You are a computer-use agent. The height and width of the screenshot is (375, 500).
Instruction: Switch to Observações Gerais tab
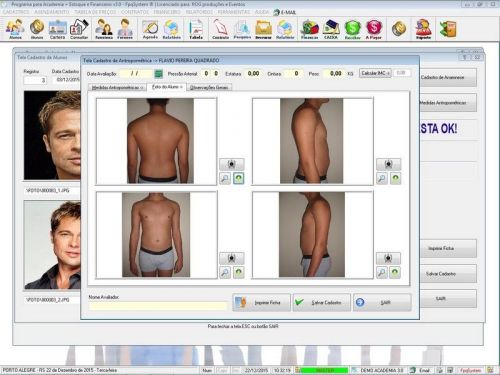click(x=209, y=87)
